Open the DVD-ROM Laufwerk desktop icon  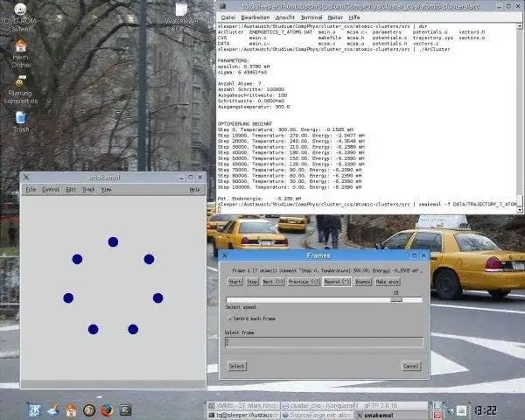[x=20, y=17]
